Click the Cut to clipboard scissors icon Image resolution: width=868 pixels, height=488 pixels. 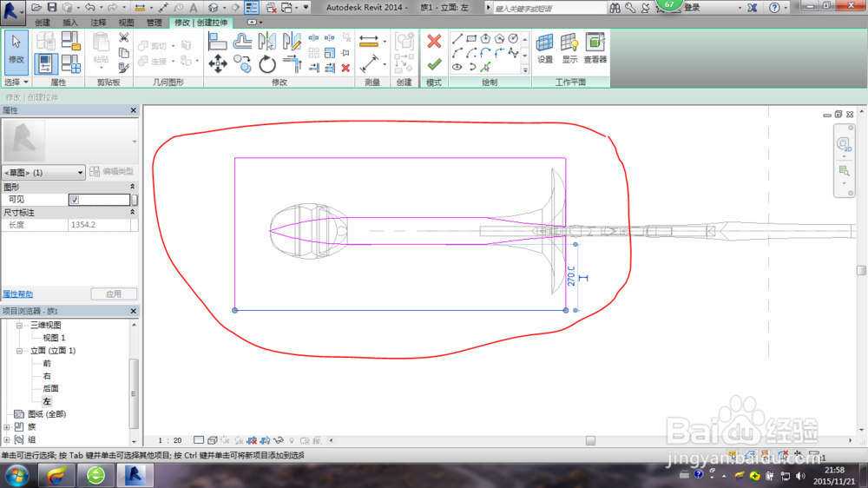(x=124, y=37)
